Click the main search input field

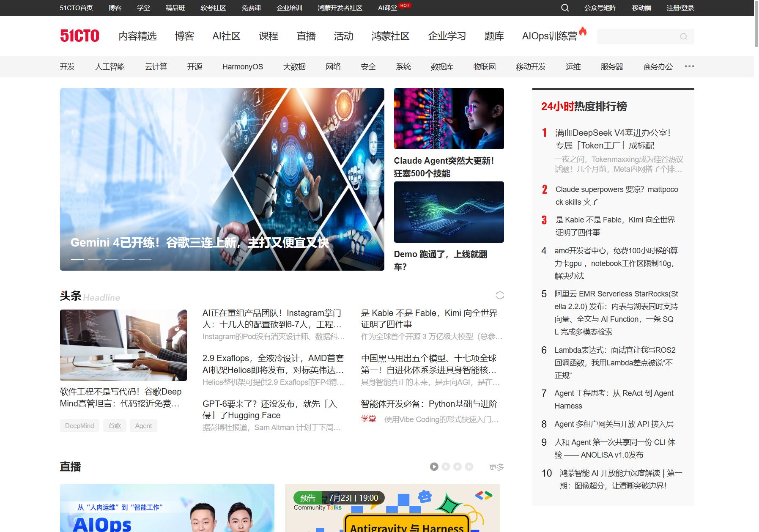(638, 36)
